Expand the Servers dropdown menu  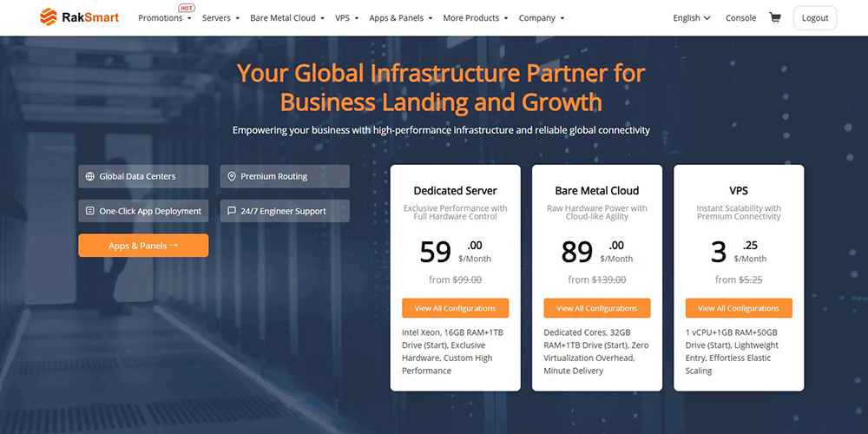pos(220,18)
